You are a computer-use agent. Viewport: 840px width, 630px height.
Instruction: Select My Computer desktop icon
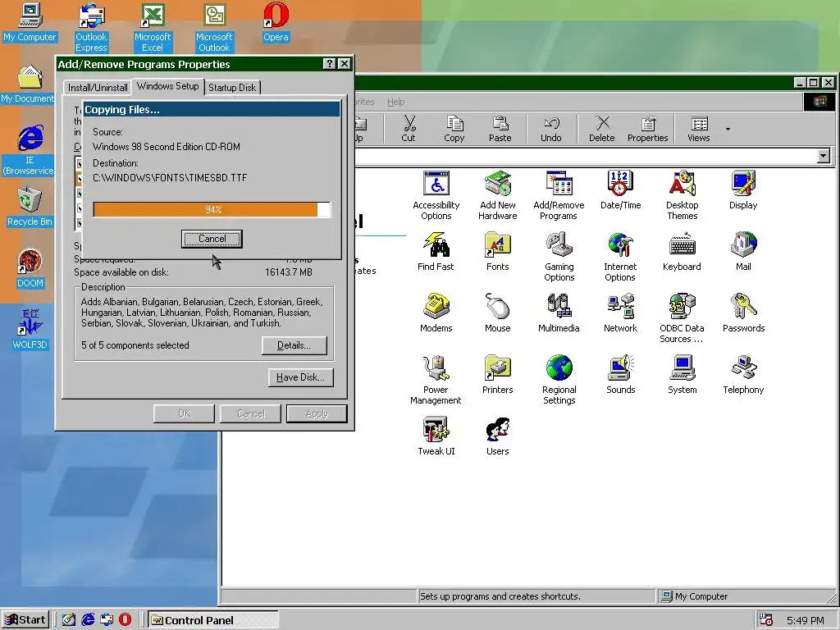[x=30, y=22]
